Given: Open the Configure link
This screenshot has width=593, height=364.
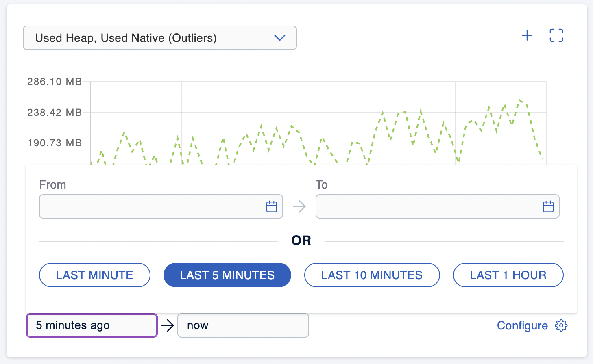Looking at the screenshot, I should 522,325.
